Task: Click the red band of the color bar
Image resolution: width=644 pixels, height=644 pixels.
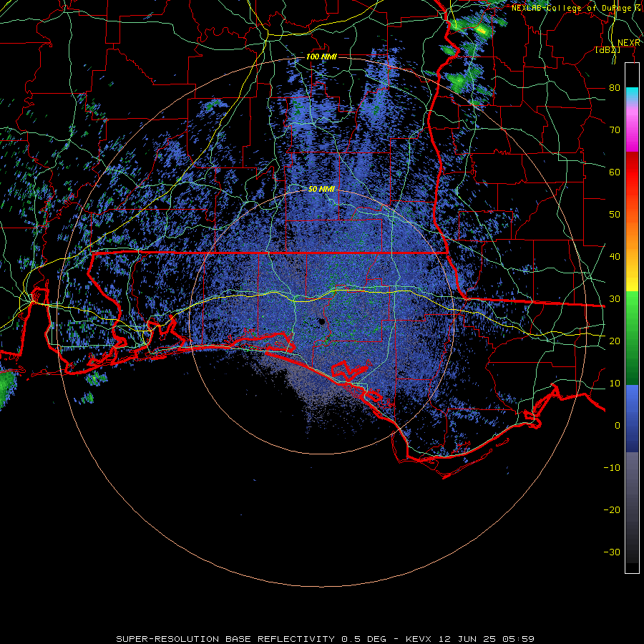Action: tap(632, 172)
